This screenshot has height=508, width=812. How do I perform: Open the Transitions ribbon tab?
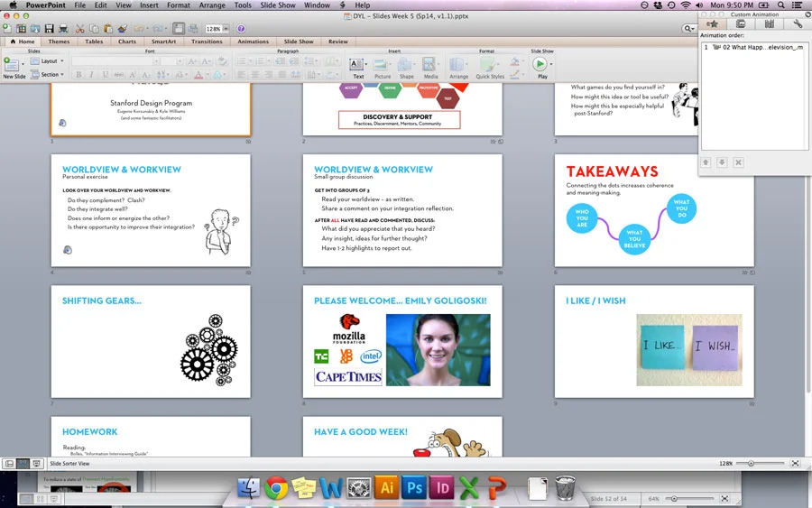pos(207,42)
